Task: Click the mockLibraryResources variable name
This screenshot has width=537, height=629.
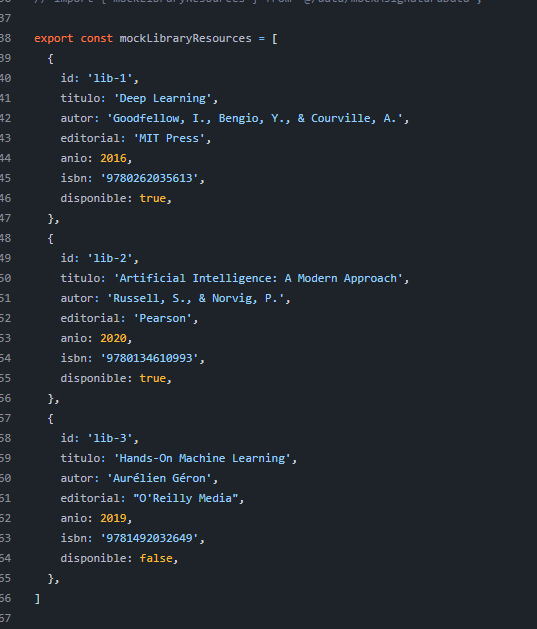Action: 185,39
